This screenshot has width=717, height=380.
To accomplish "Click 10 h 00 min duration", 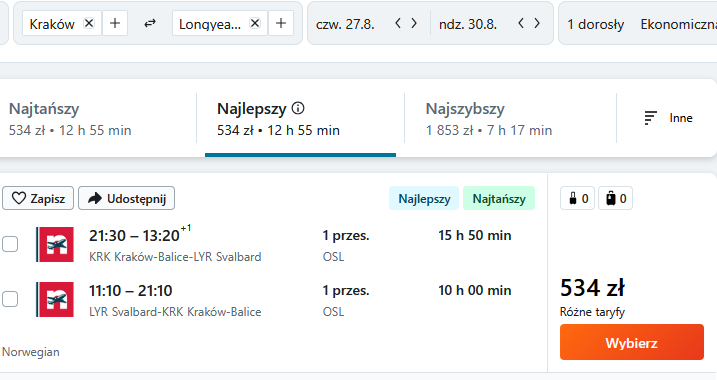I will (x=475, y=290).
